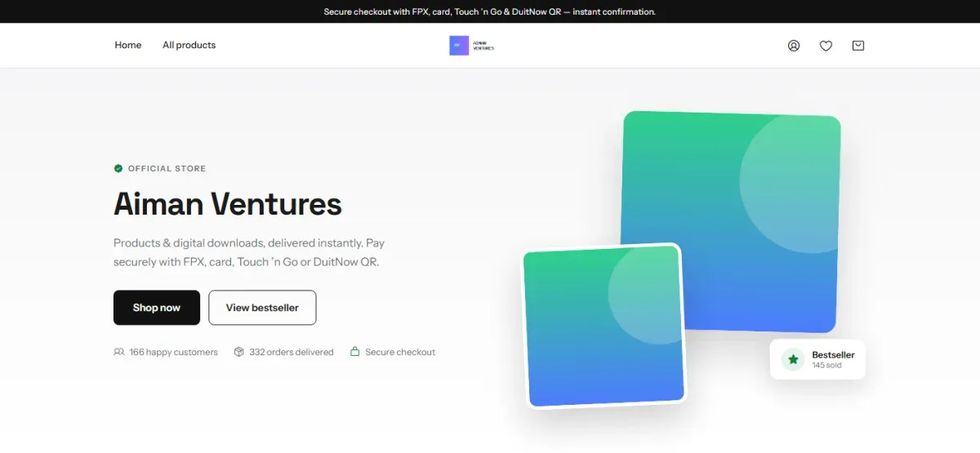Open the wishlist heart icon
980x453 pixels.
826,46
